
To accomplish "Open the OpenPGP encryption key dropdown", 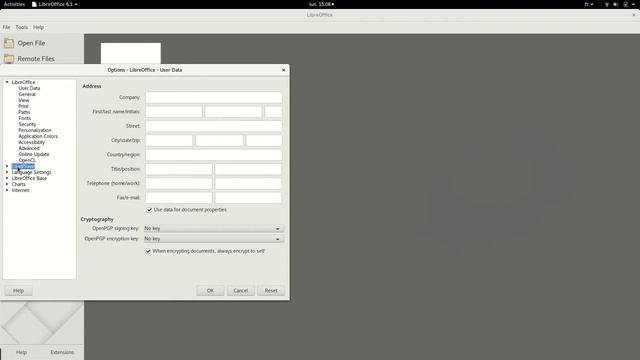I will click(x=213, y=239).
